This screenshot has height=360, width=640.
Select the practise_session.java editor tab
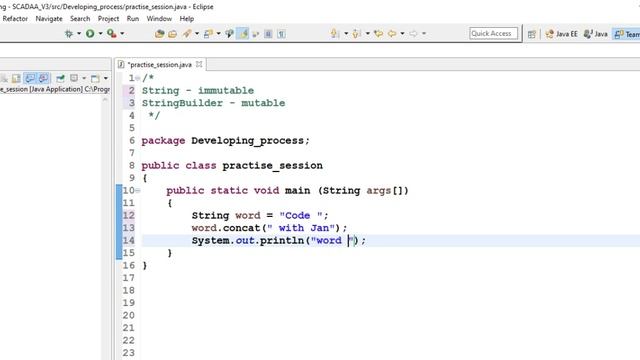pos(159,64)
